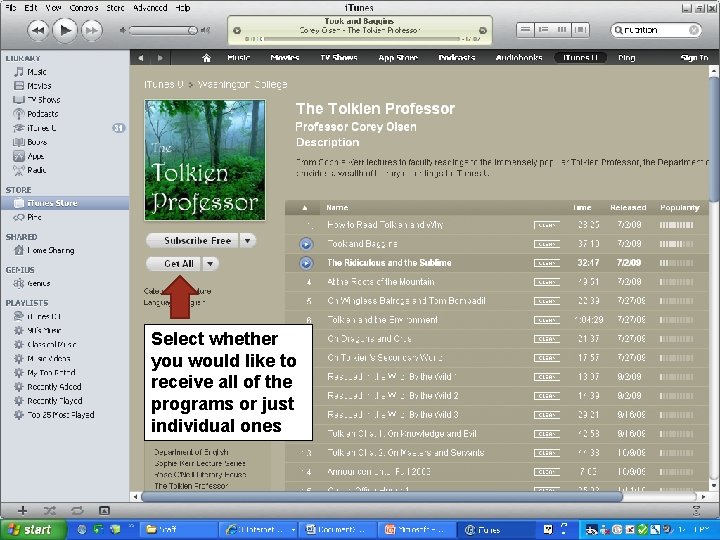Sort the list by Popularity column
The width and height of the screenshot is (720, 540).
[680, 208]
